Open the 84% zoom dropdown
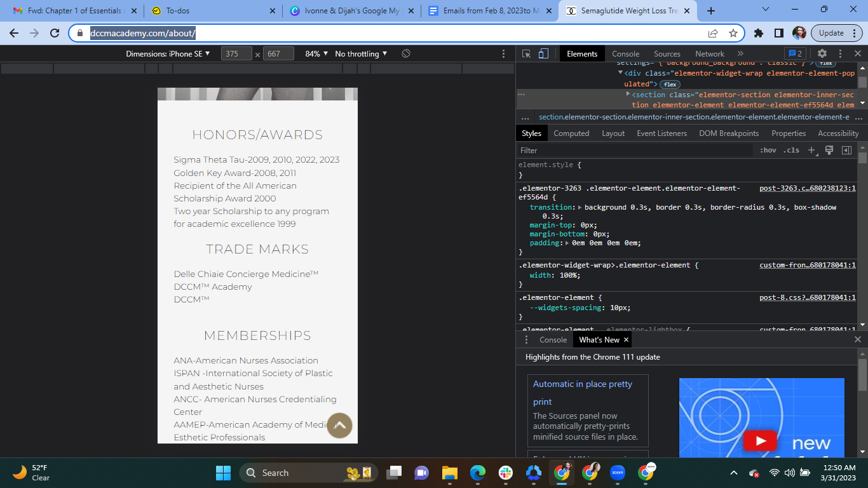 (316, 54)
